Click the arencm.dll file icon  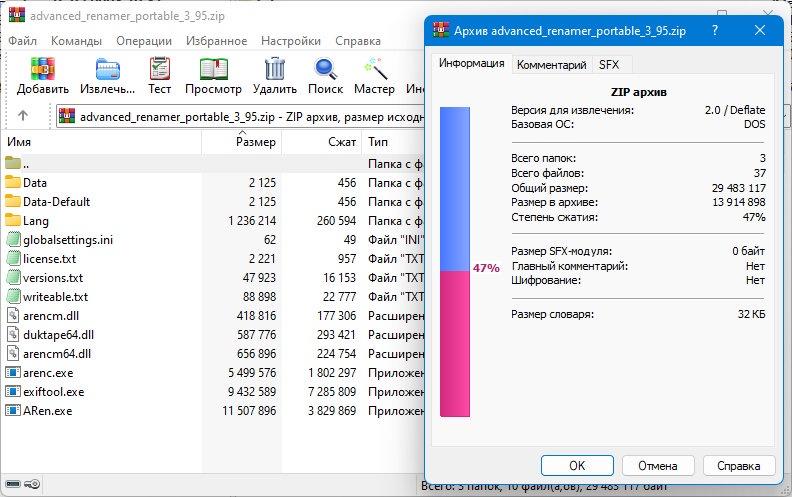pos(13,316)
